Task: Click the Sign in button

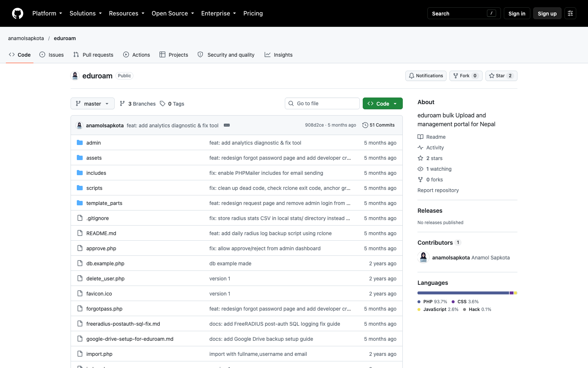Action: pos(517,13)
